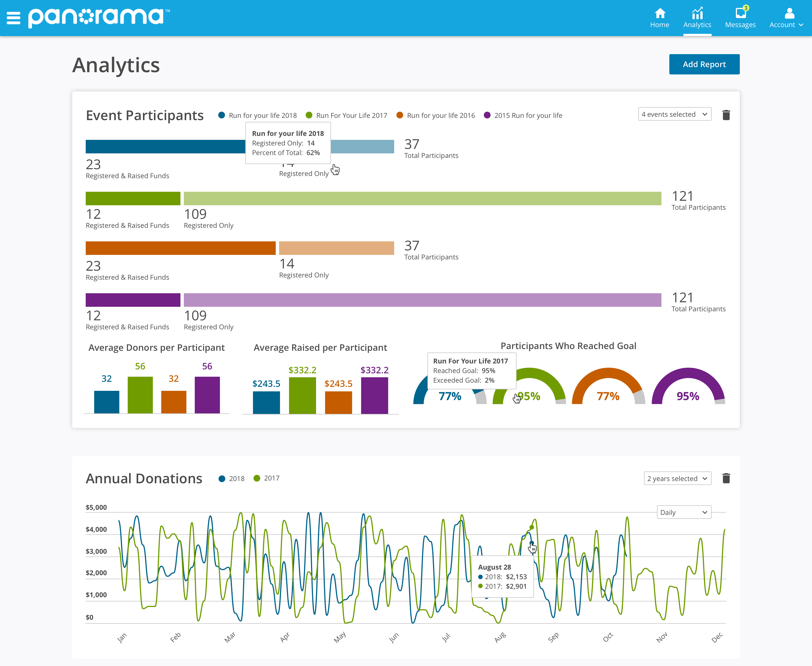Open the Daily frequency dropdown
The width and height of the screenshot is (812, 666).
coord(683,511)
